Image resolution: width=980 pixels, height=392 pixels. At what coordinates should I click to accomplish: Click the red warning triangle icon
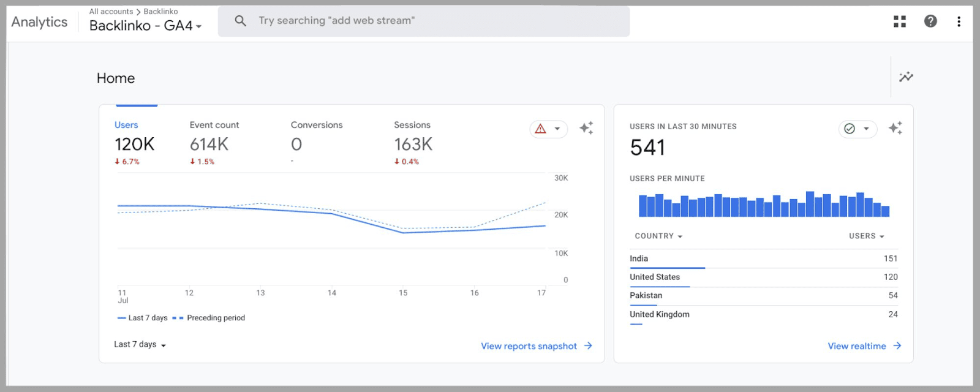pyautogui.click(x=541, y=129)
